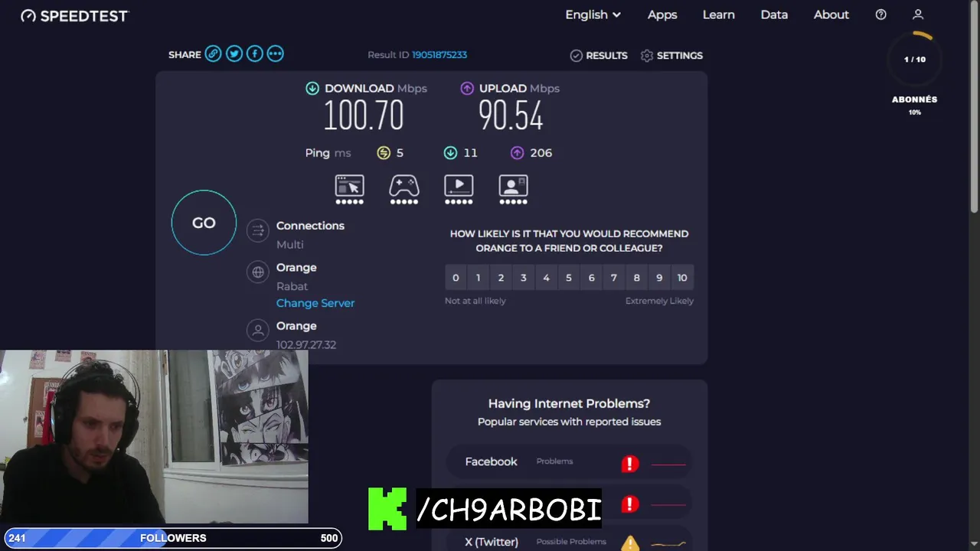The image size is (980, 551).
Task: Click the web browsing rating icon
Action: coord(349,190)
